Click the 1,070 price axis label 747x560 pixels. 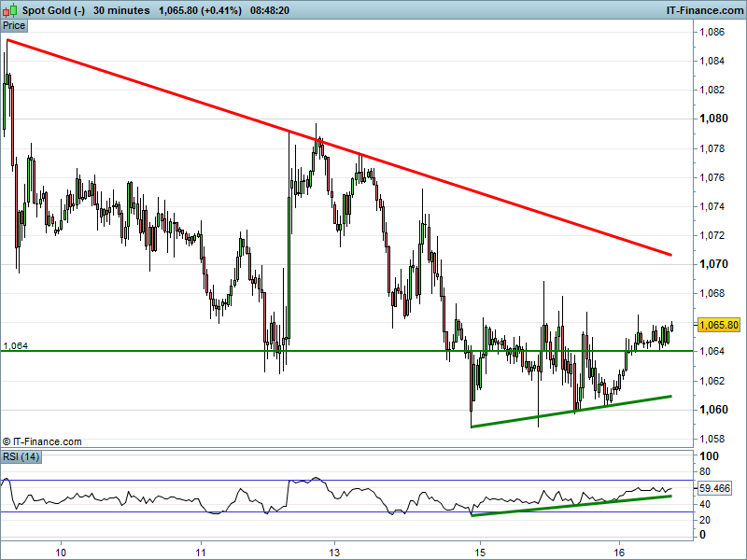pos(712,264)
